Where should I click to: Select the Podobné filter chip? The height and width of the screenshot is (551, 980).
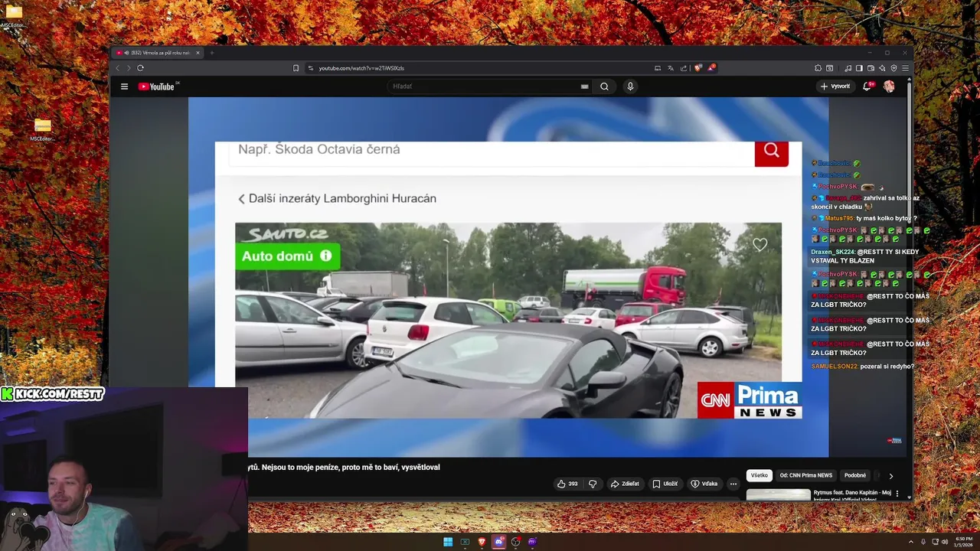tap(855, 475)
